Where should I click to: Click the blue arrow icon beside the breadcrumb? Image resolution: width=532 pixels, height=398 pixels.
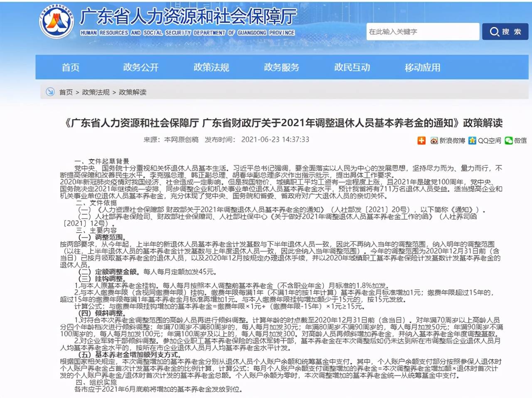point(50,92)
